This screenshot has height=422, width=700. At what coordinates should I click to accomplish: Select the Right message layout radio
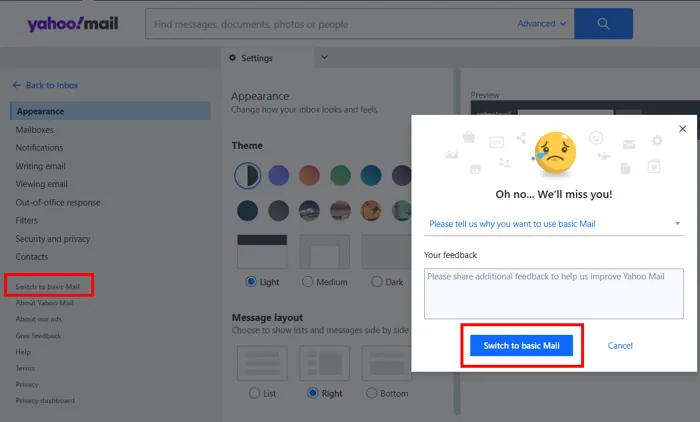point(312,393)
